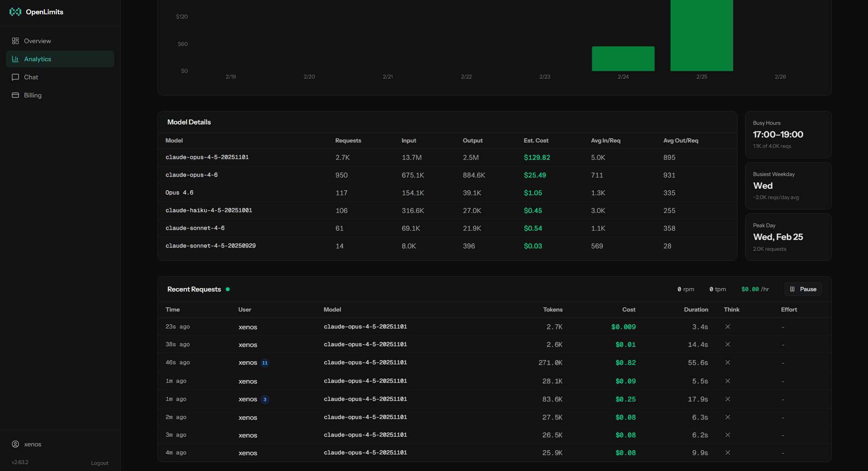The width and height of the screenshot is (868, 471).
Task: Click the Analytics bar-chart icon
Action: 15,59
